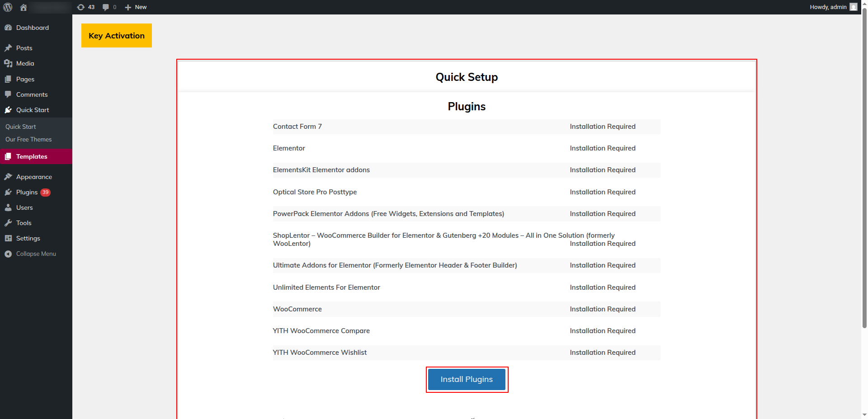Open the Howdy, admin account menu
868x419 pixels.
[833, 7]
